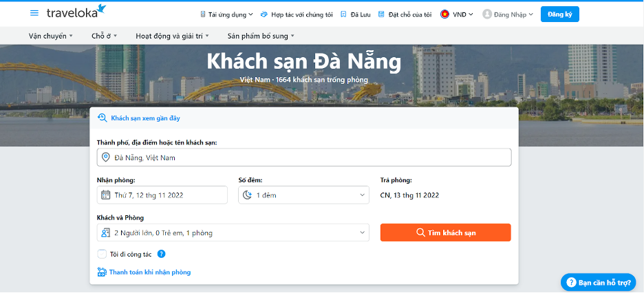Click the recently viewed hotels search icon
Viewport: 644px width, 293px height.
(103, 118)
